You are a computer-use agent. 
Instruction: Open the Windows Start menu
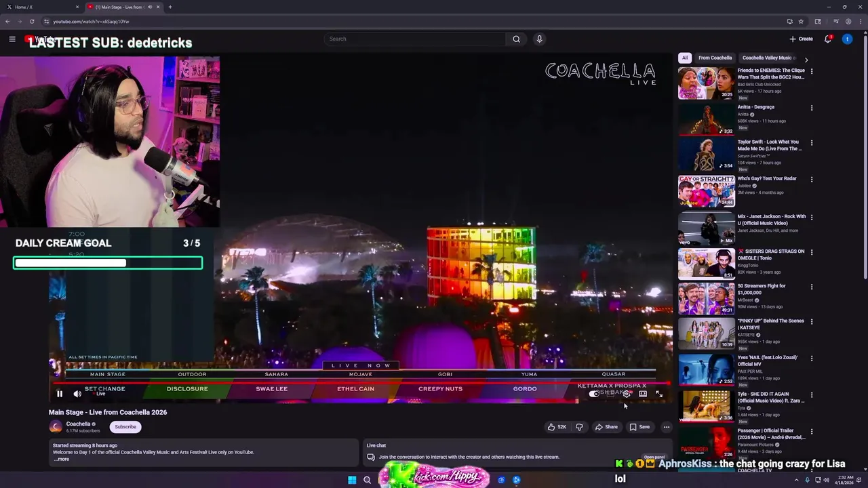click(x=352, y=480)
